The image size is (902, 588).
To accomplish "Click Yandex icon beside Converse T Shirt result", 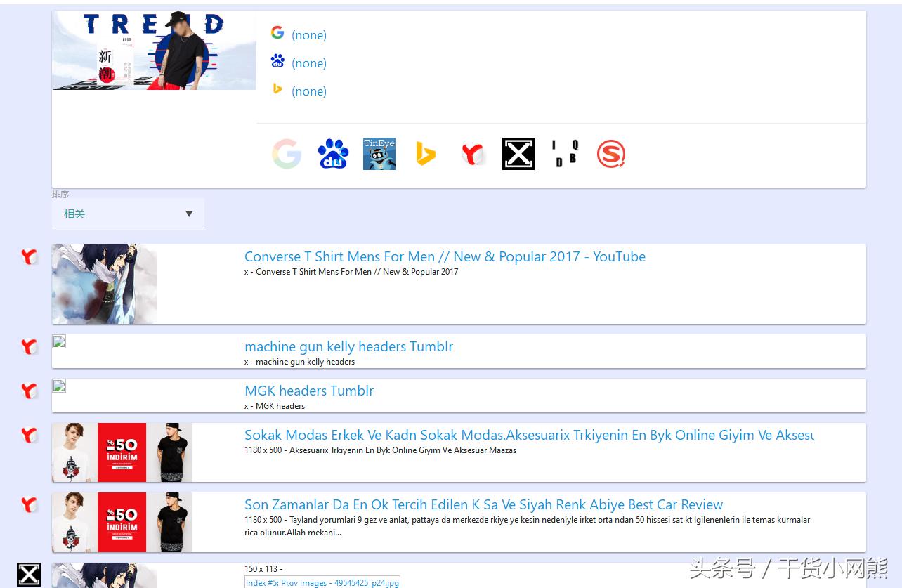I will click(29, 257).
